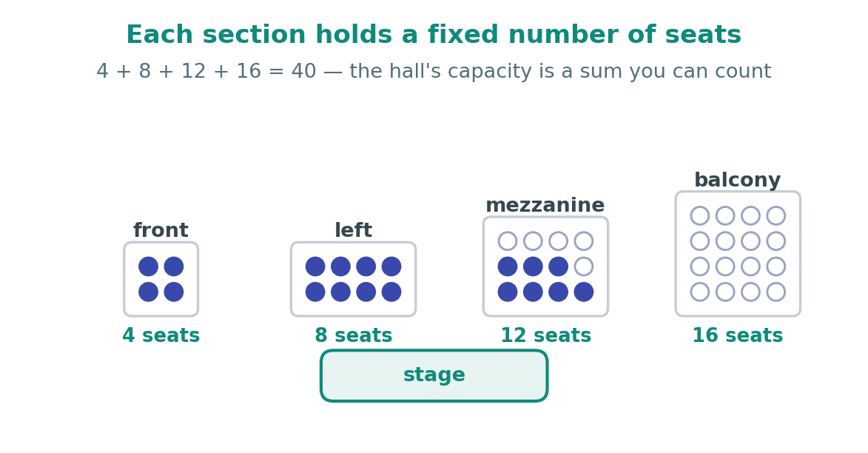Toggle the top-left filled seat in left section
This screenshot has height=453, width=868.
[315, 266]
